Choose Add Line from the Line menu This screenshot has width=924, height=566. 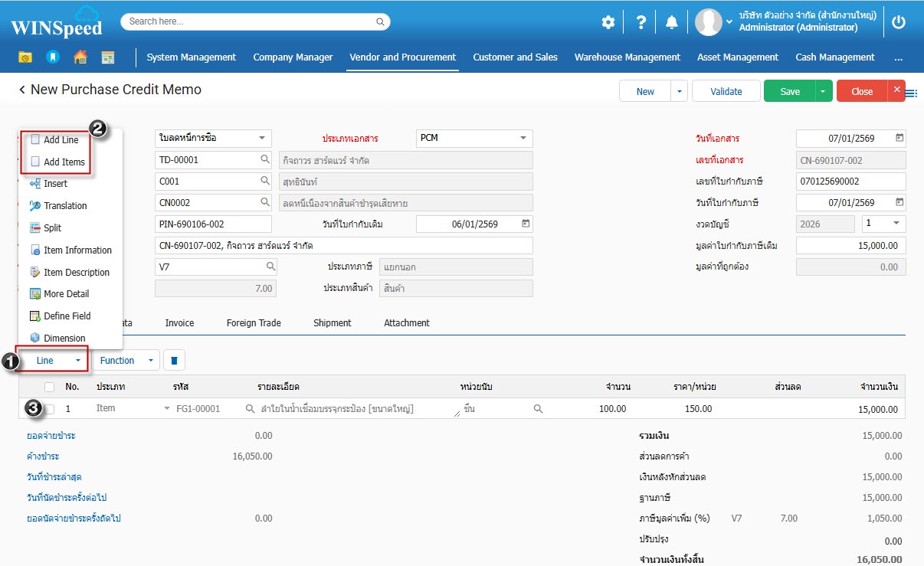[61, 140]
